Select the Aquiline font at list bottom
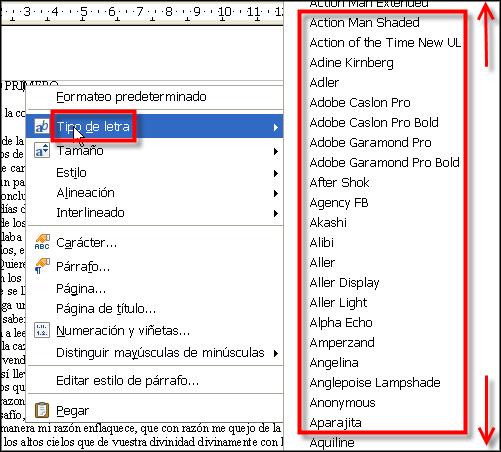The image size is (501, 452). tap(332, 443)
